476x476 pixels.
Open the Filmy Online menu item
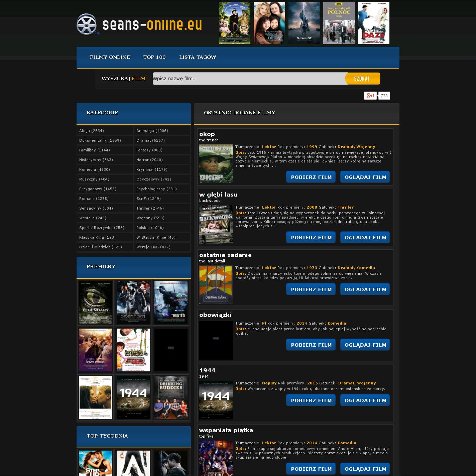tap(110, 57)
